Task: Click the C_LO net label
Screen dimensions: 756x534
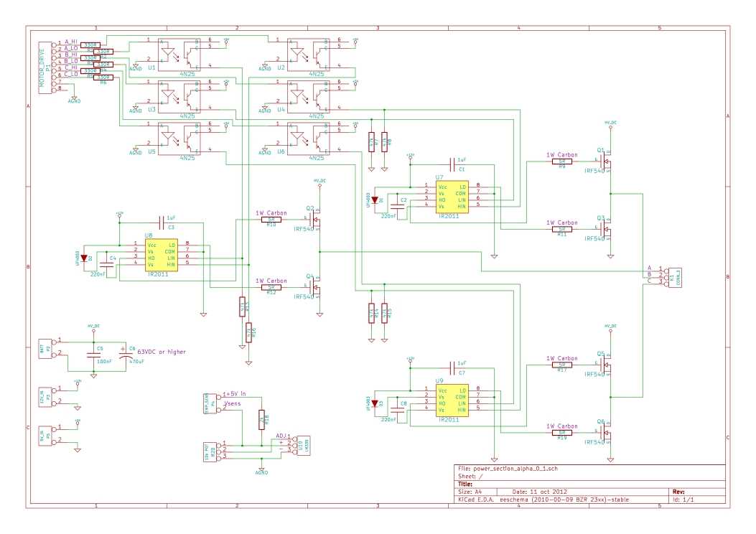Action: click(71, 74)
